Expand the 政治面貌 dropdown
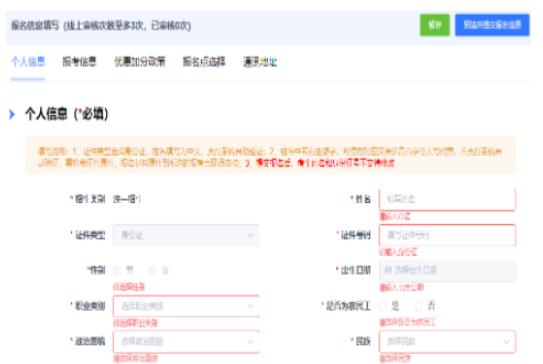 (x=186, y=342)
